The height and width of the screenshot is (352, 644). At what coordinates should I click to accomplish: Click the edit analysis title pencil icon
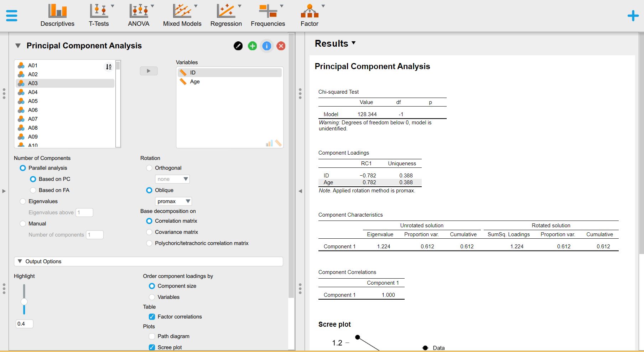click(x=238, y=46)
